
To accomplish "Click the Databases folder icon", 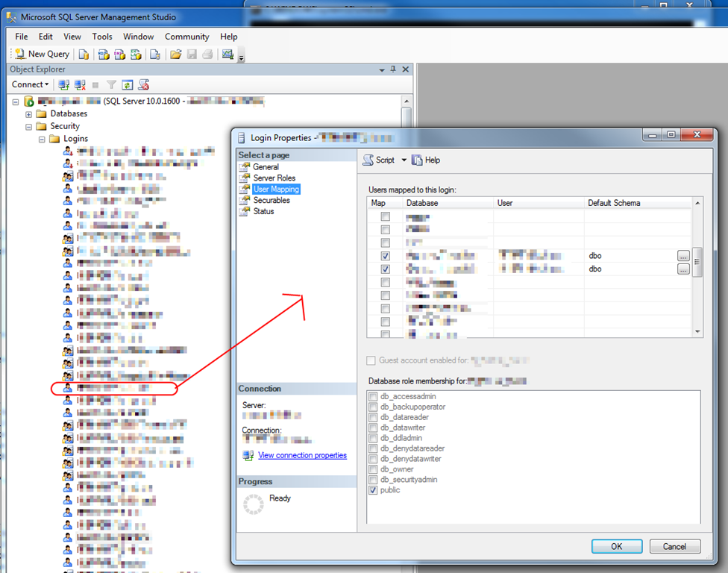I will pyautogui.click(x=41, y=113).
